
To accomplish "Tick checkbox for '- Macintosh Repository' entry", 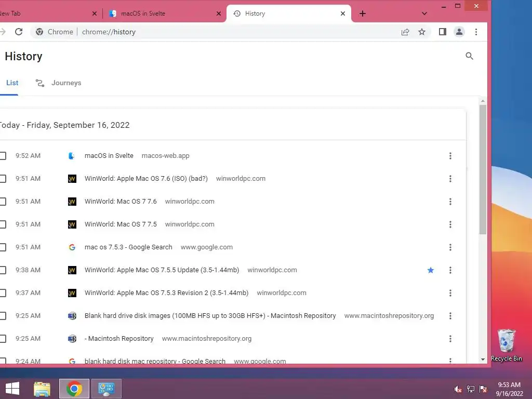I will (x=3, y=339).
